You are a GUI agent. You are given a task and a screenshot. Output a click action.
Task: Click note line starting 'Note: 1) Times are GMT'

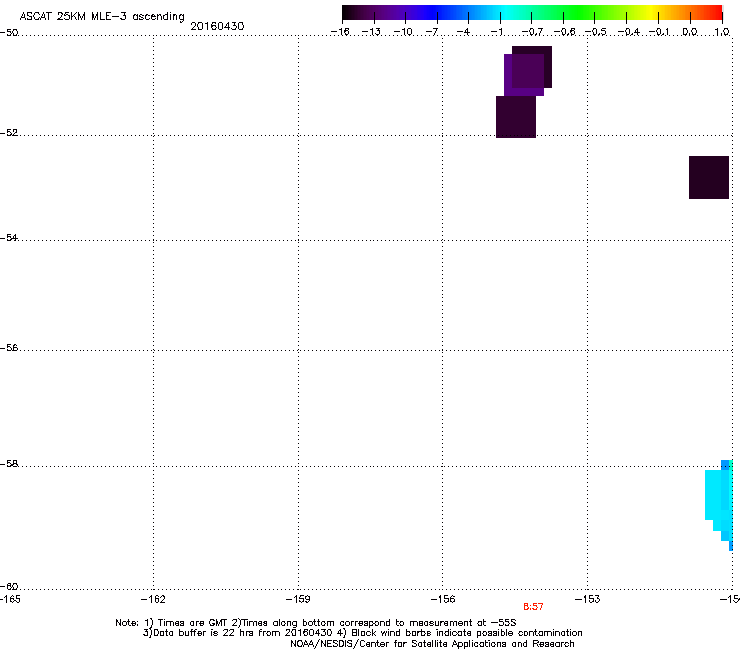(316, 623)
